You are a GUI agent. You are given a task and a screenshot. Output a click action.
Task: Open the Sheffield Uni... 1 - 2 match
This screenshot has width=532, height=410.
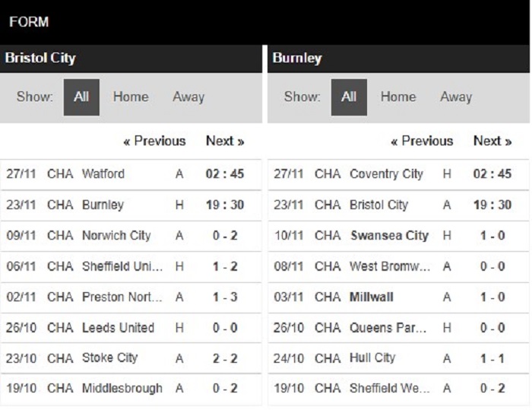pos(131,267)
